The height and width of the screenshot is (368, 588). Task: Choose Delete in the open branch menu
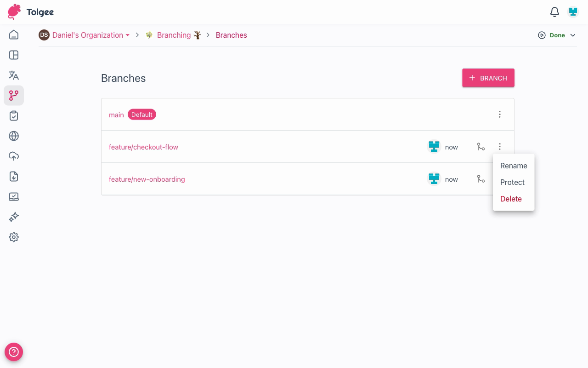(511, 199)
